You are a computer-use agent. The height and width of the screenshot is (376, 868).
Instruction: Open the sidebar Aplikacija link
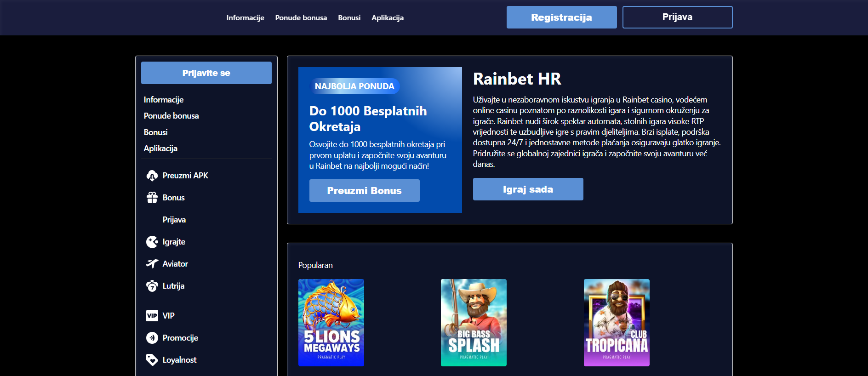[x=160, y=148]
